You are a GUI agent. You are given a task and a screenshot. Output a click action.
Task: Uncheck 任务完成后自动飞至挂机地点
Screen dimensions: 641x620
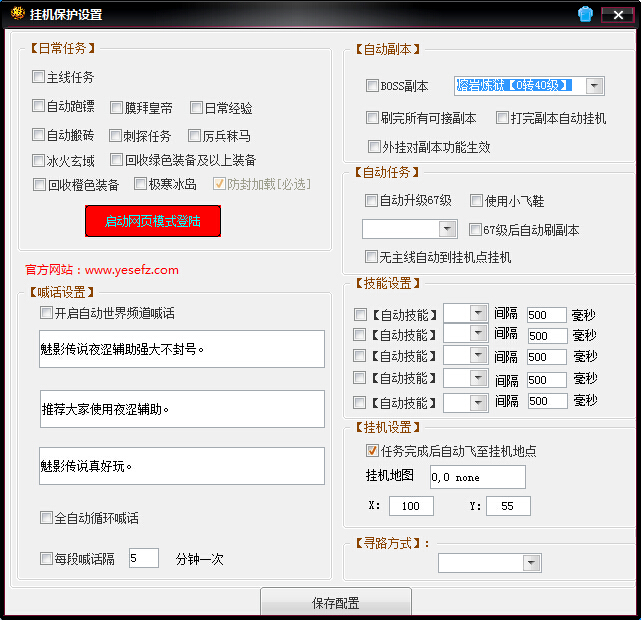pos(372,450)
